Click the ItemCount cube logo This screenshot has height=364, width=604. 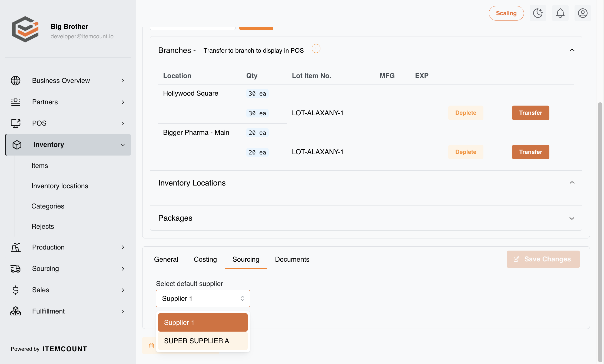tap(25, 29)
